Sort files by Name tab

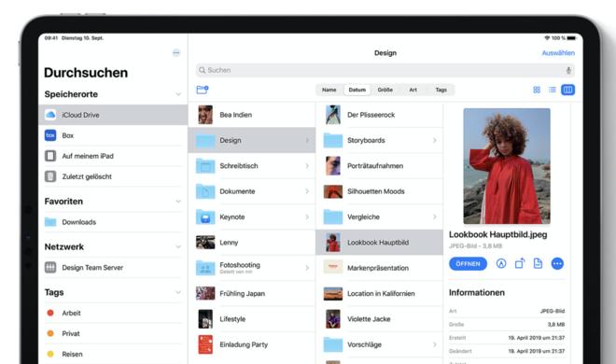329,90
